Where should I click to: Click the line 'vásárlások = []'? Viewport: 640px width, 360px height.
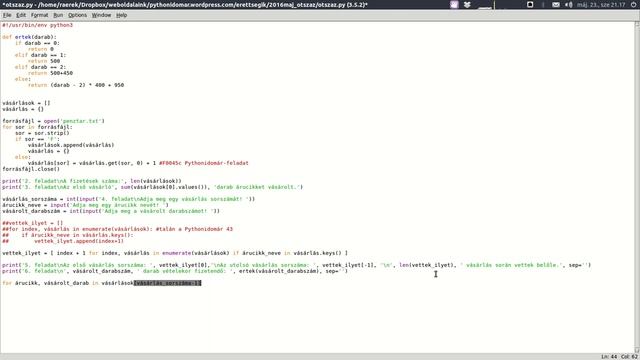click(26, 103)
